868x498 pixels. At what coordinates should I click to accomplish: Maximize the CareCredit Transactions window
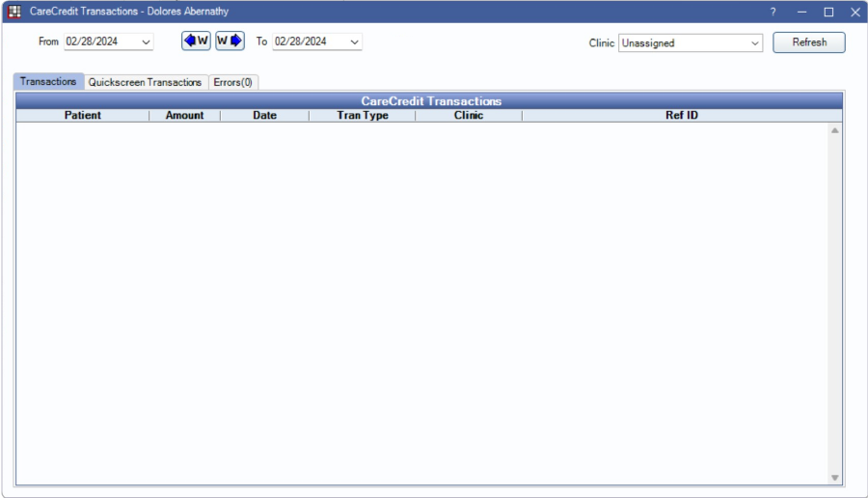[x=828, y=12]
